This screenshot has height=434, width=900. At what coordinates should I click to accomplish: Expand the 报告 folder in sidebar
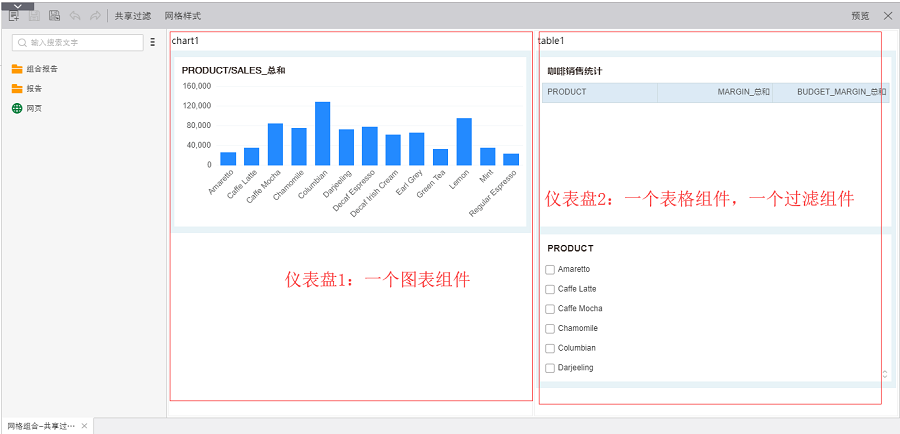[x=17, y=89]
